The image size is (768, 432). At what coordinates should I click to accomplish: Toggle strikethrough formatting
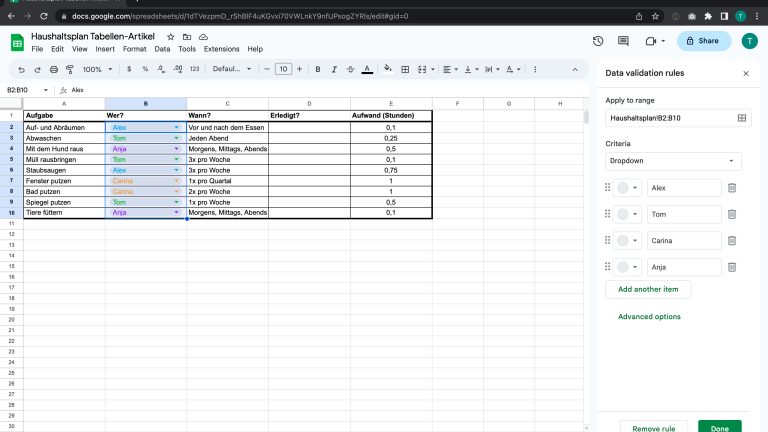(x=350, y=69)
